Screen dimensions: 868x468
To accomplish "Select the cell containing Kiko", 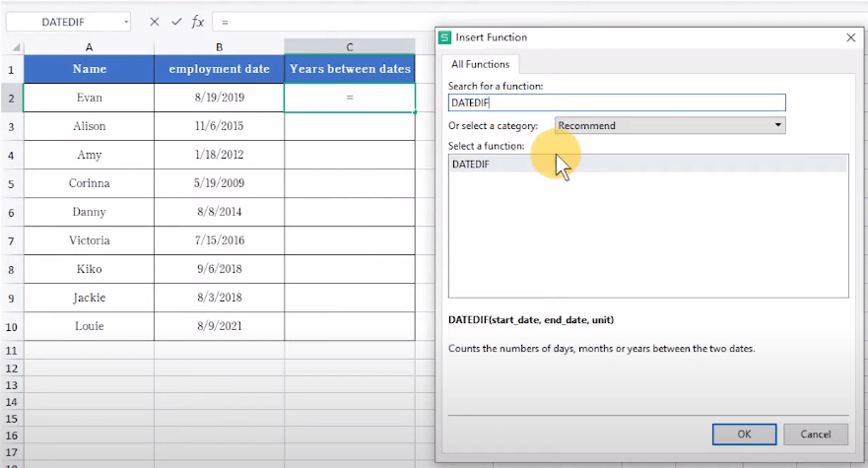I will coord(89,269).
